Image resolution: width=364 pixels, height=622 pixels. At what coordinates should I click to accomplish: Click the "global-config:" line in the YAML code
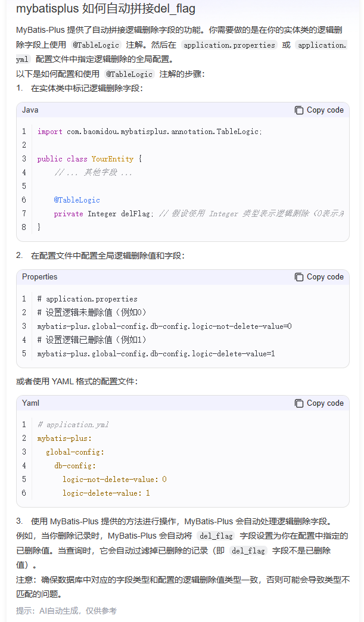pyautogui.click(x=75, y=452)
